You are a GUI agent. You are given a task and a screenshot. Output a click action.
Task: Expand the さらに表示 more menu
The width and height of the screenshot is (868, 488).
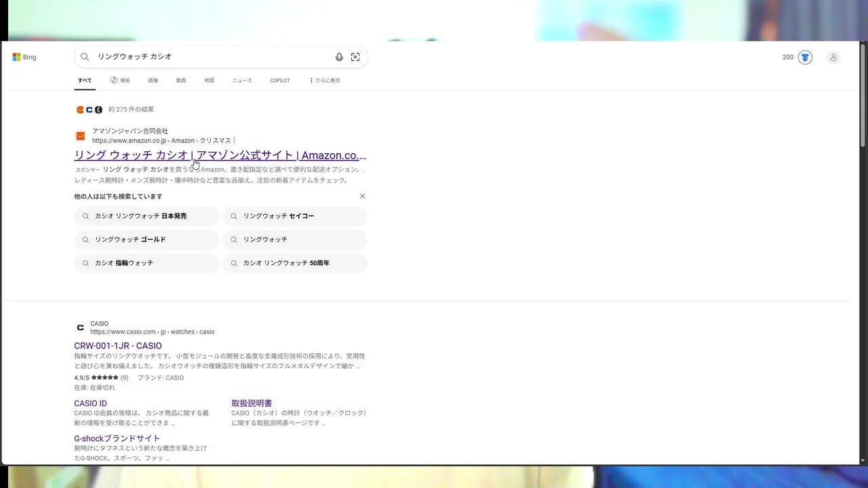pos(325,80)
